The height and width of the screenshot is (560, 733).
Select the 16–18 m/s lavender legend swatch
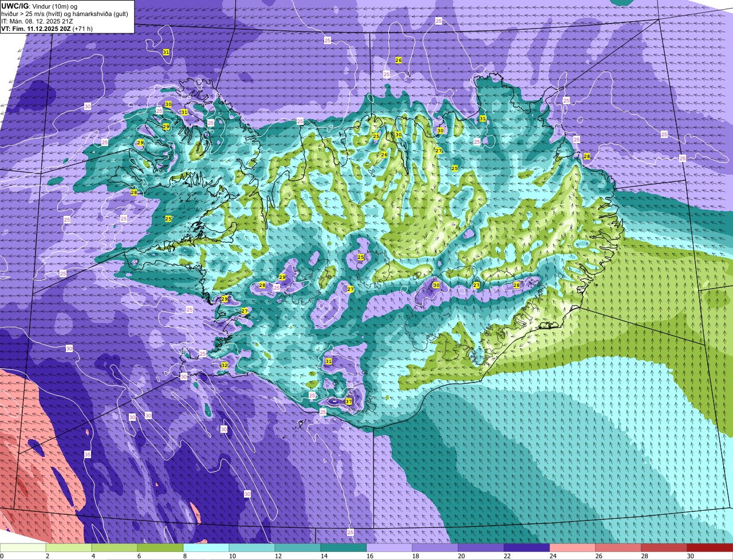coord(389,547)
